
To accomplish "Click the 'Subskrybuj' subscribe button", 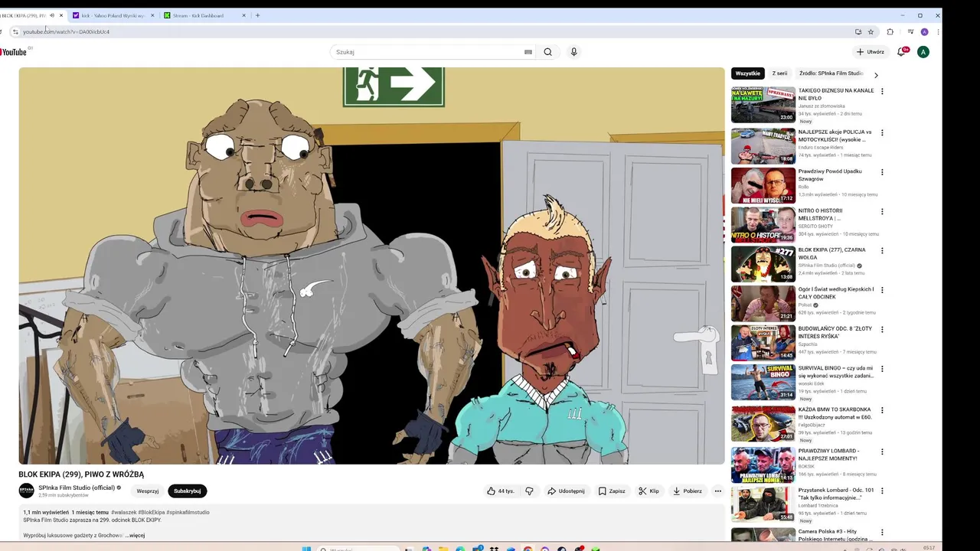I will 188,491.
